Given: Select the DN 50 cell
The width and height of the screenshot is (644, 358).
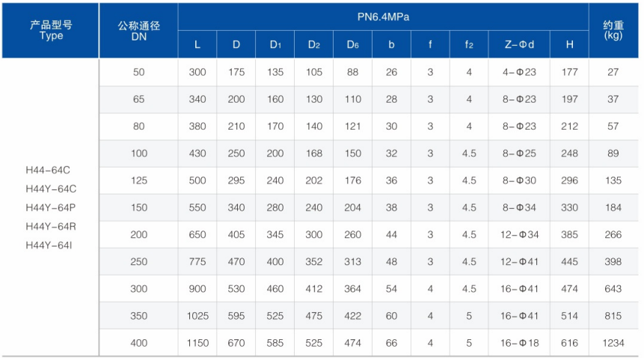Looking at the screenshot, I should click(139, 73).
